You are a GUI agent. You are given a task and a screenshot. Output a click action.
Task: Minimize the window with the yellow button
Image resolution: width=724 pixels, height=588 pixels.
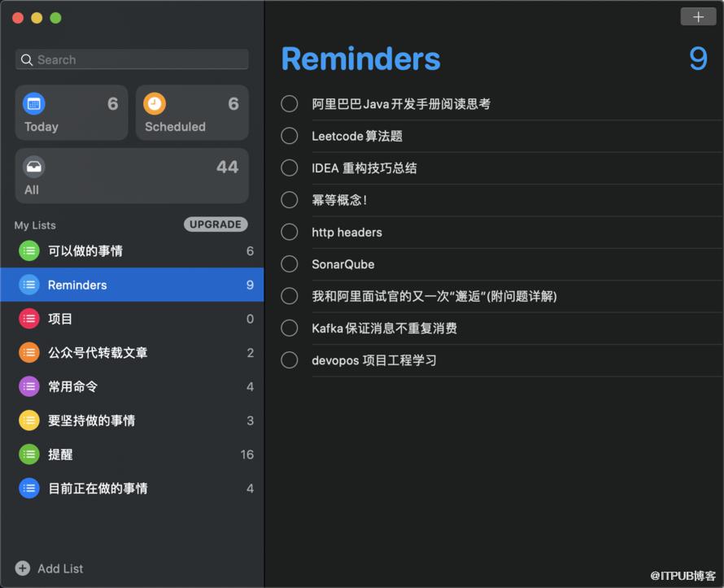tap(37, 18)
